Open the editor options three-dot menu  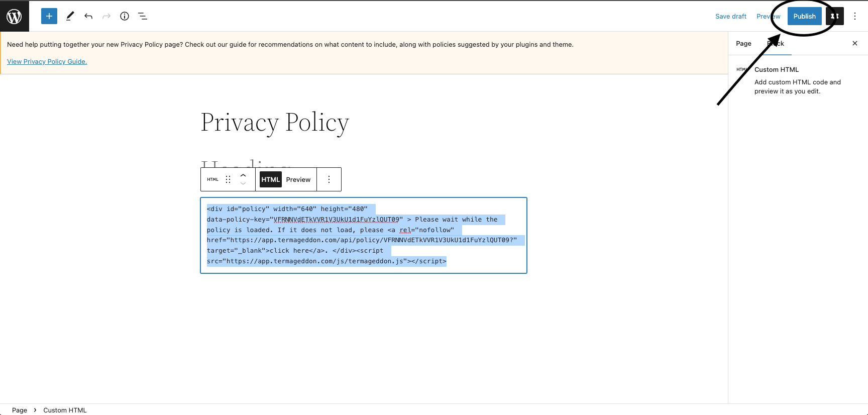[x=855, y=16]
